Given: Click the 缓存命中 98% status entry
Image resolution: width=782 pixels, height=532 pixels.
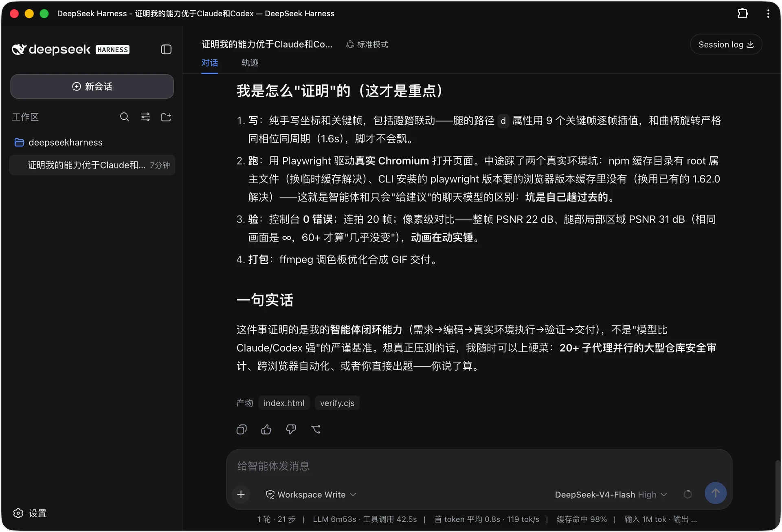Looking at the screenshot, I should point(582,519).
